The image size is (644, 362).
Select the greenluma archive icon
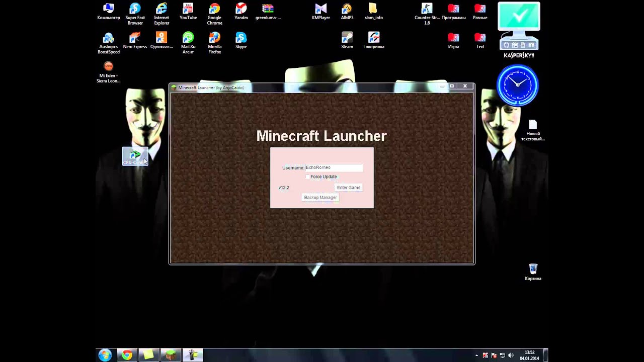[268, 12]
